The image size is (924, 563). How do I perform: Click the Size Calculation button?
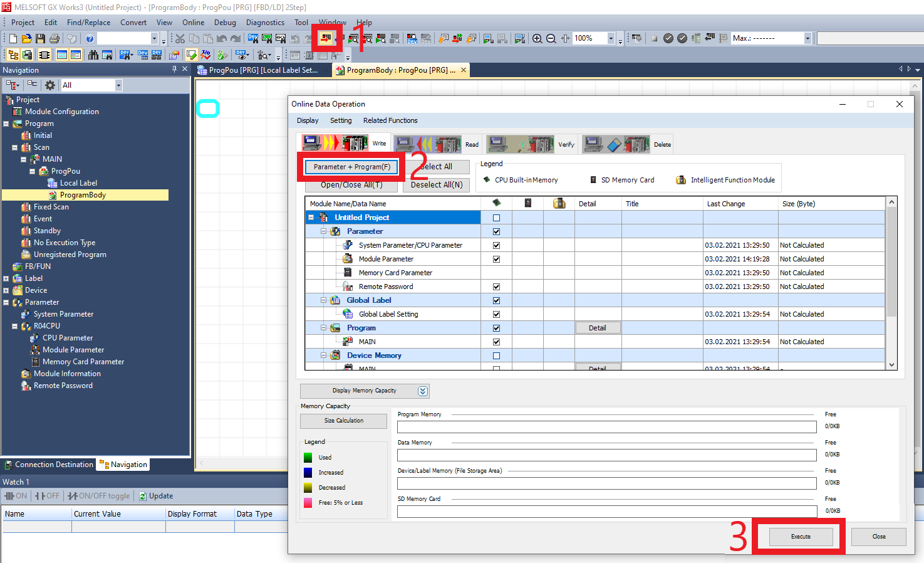coord(343,421)
